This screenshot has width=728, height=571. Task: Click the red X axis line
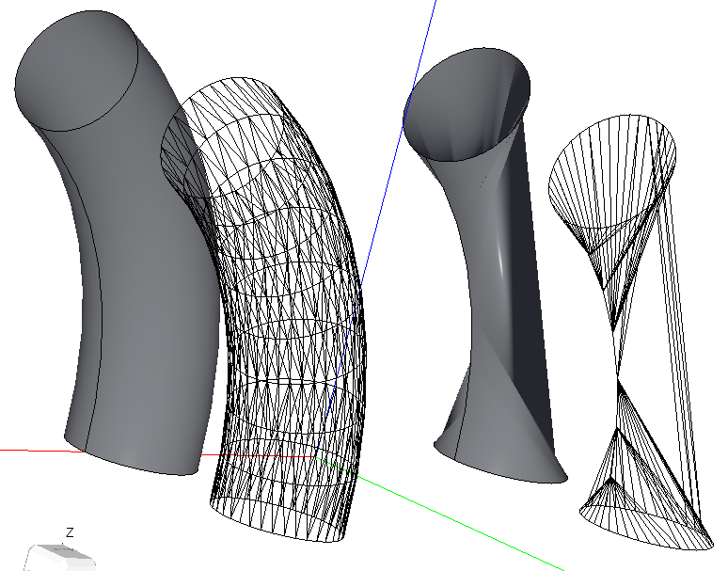28,451
